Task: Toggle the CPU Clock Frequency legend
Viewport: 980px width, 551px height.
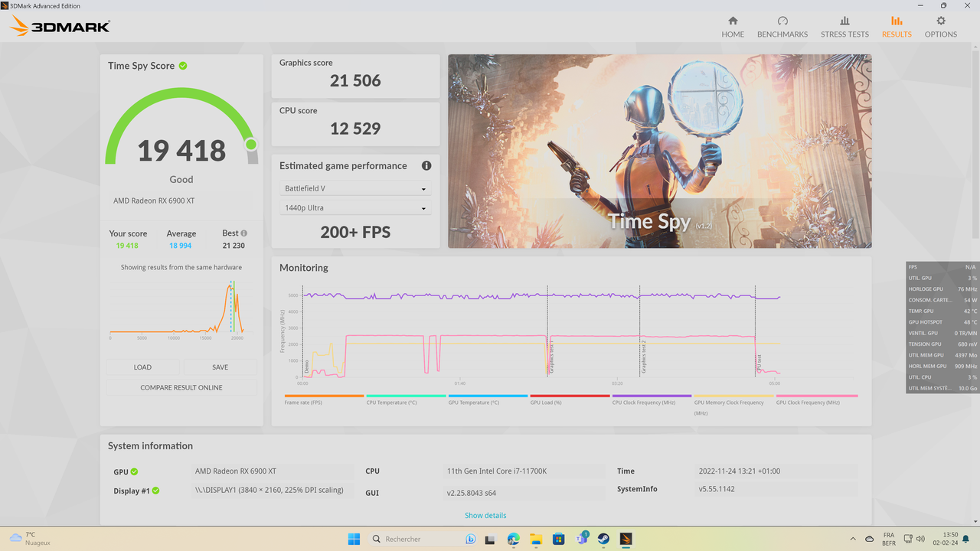Action: [x=652, y=399]
